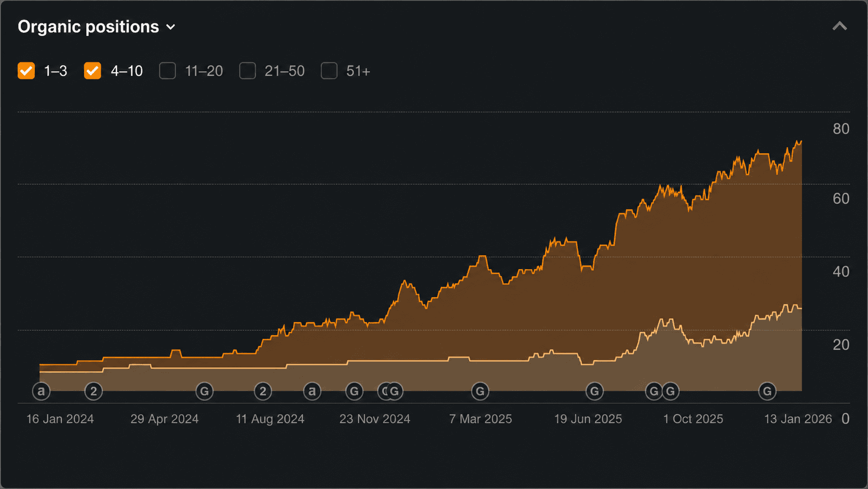Click the 'a' marker between Aug and Nov 2024

point(312,391)
